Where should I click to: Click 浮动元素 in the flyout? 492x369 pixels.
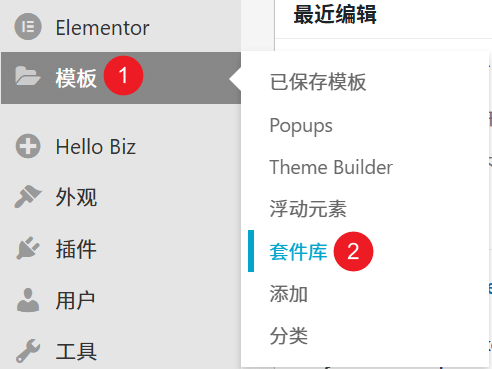(x=308, y=209)
